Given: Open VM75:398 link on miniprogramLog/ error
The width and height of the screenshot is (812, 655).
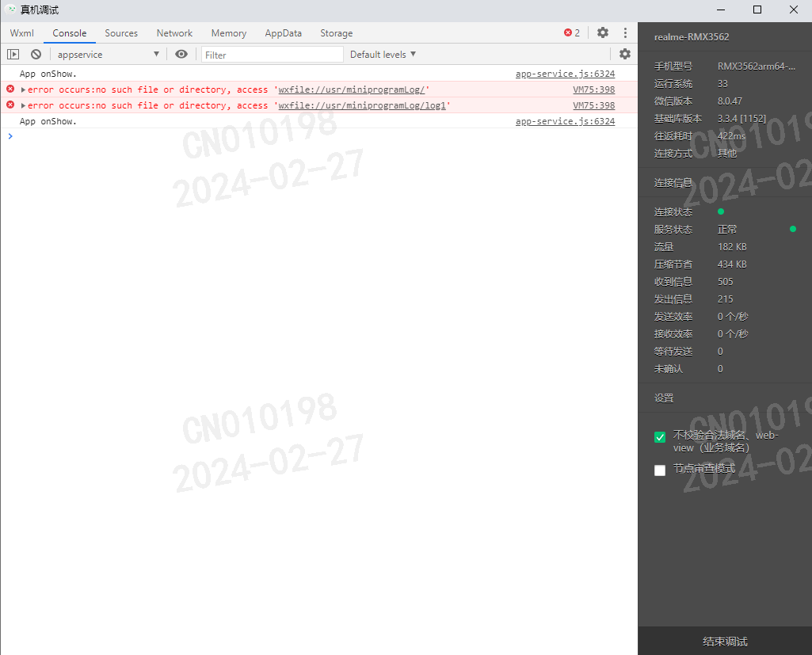Looking at the screenshot, I should 593,89.
